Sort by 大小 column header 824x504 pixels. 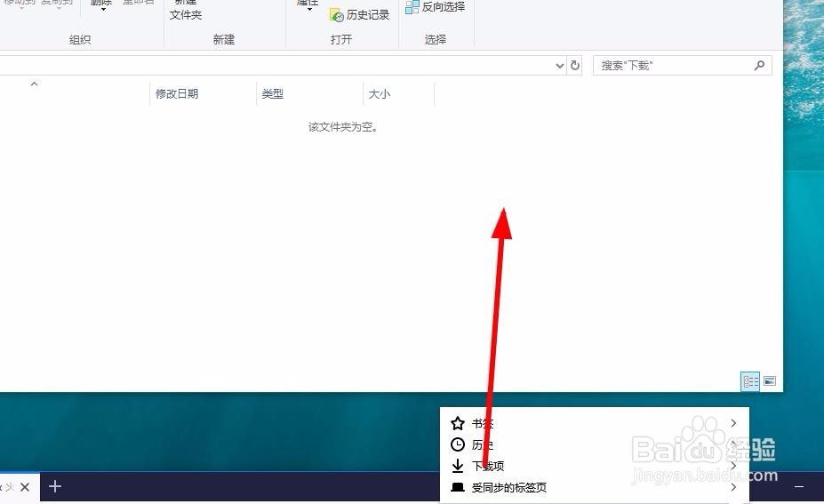379,93
